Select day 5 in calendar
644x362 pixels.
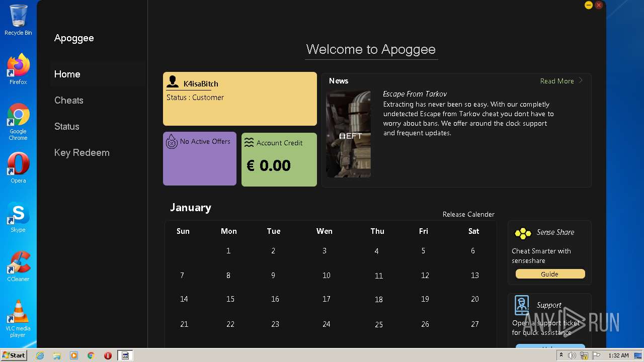coord(423,251)
